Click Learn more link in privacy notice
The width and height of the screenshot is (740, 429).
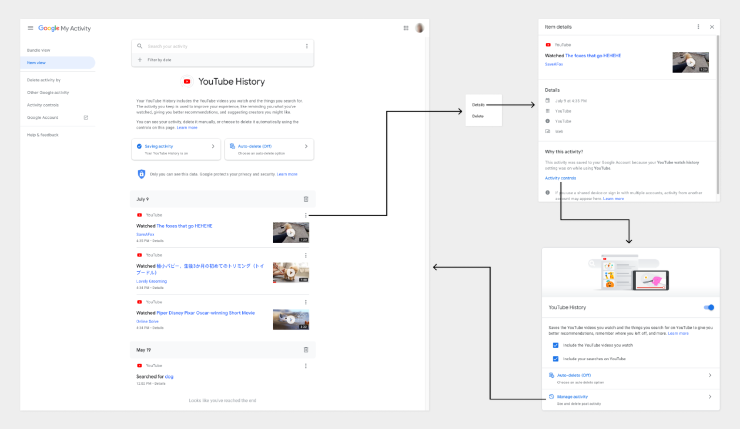coord(287,174)
